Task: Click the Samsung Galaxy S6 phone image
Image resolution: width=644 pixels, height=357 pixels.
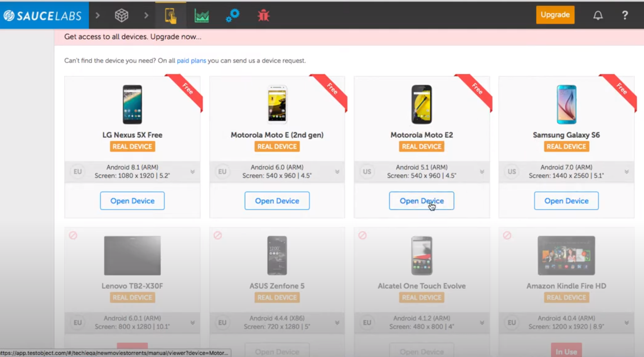Action: pyautogui.click(x=567, y=105)
